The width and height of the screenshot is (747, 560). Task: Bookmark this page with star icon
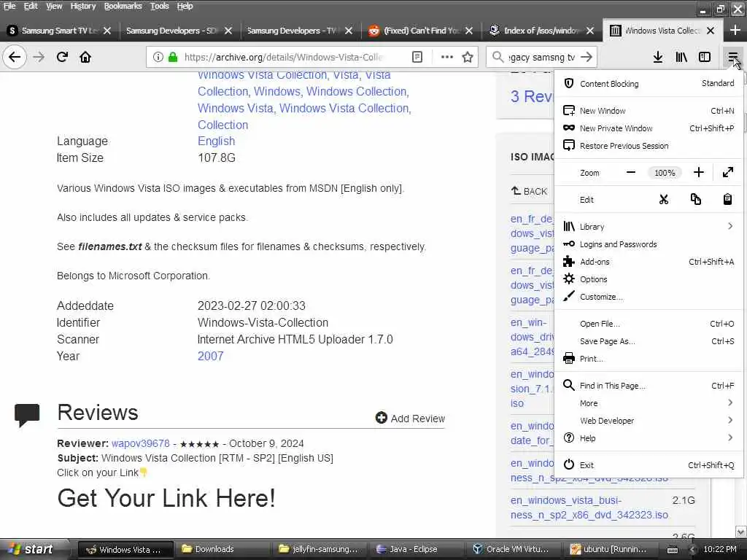pyautogui.click(x=468, y=57)
